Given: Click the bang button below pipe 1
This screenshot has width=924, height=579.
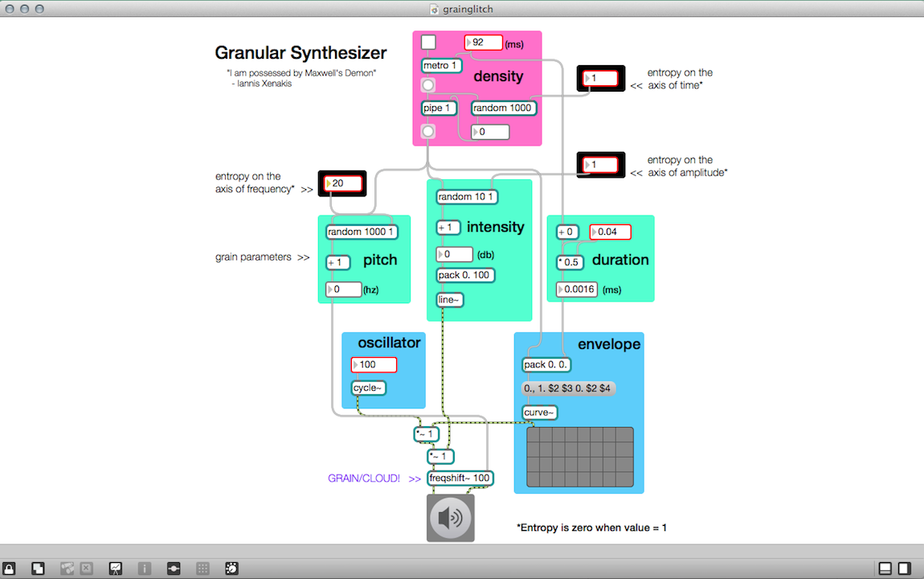Looking at the screenshot, I should (x=428, y=131).
